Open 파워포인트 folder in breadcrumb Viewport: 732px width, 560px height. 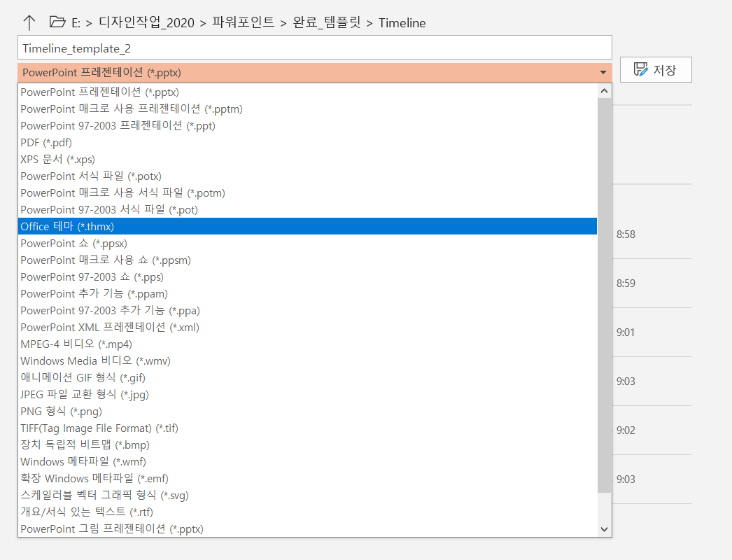point(244,22)
